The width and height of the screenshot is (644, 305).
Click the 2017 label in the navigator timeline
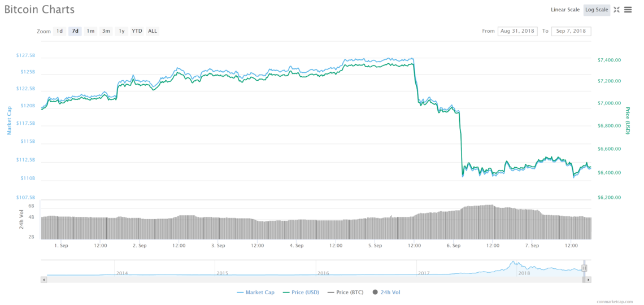click(424, 273)
